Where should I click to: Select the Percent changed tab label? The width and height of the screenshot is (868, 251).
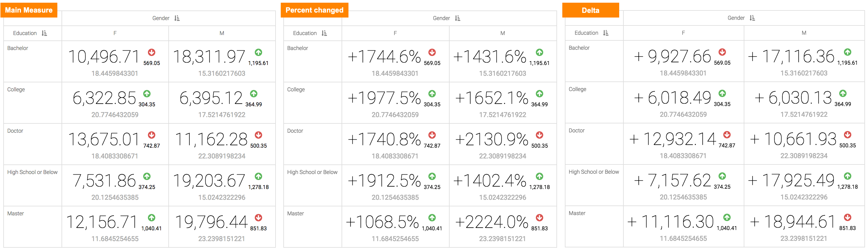point(314,10)
